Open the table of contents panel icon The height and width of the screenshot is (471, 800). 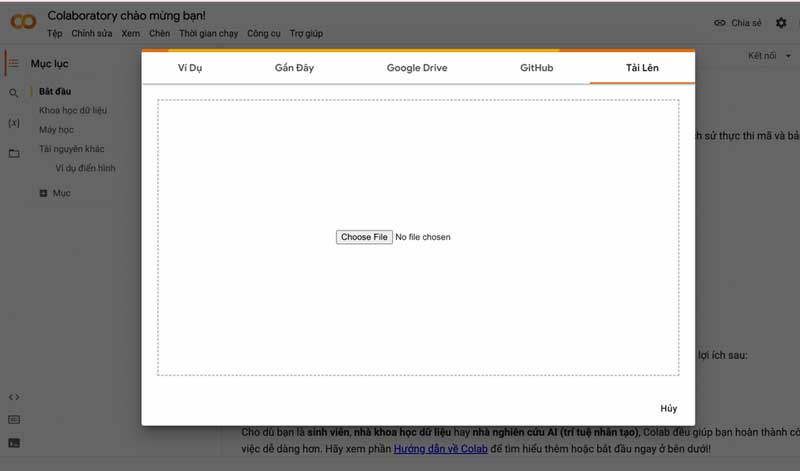click(x=13, y=63)
